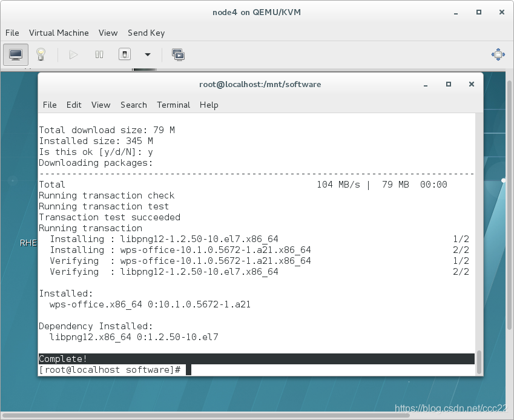The height and width of the screenshot is (420, 514).
Task: Click 'Is this ok [y/d/N]: y' line
Action: click(96, 152)
